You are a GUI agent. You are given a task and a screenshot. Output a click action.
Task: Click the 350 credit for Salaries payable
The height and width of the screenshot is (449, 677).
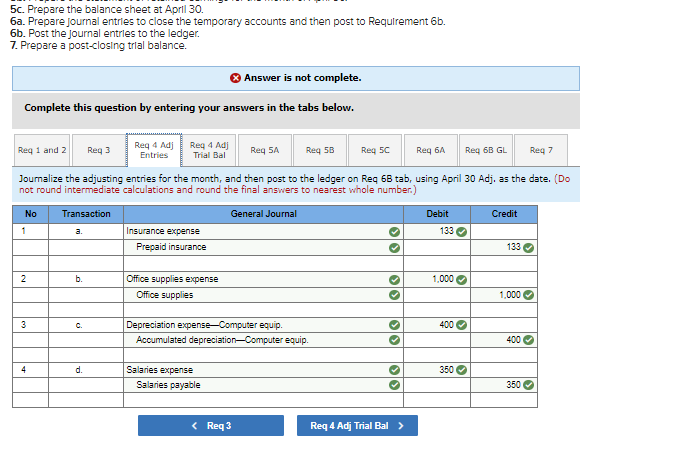pyautogui.click(x=513, y=385)
